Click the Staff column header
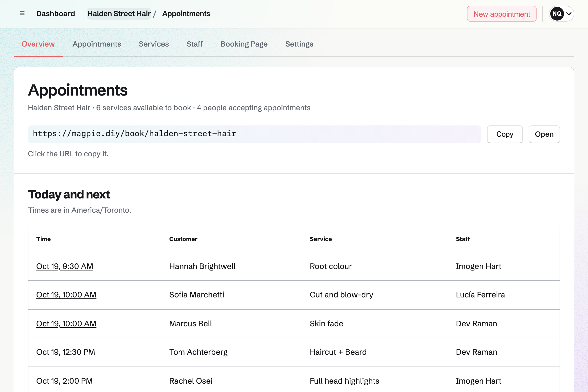The width and height of the screenshot is (588, 392). click(x=463, y=239)
